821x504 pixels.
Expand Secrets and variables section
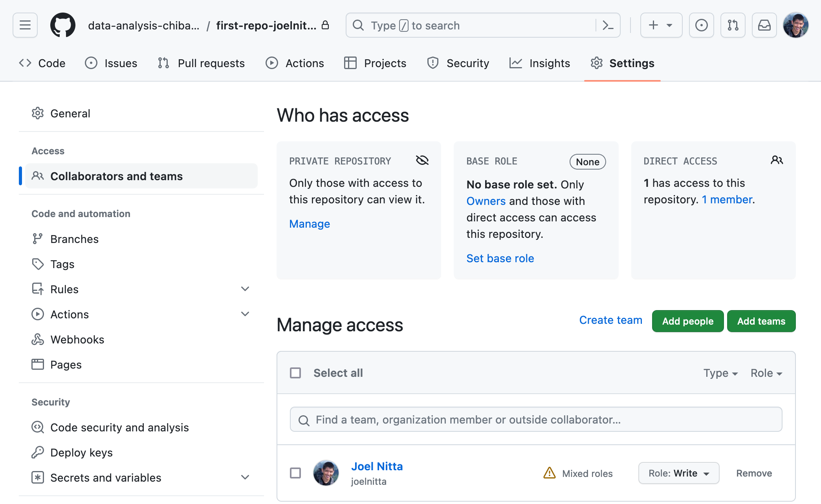(x=245, y=478)
